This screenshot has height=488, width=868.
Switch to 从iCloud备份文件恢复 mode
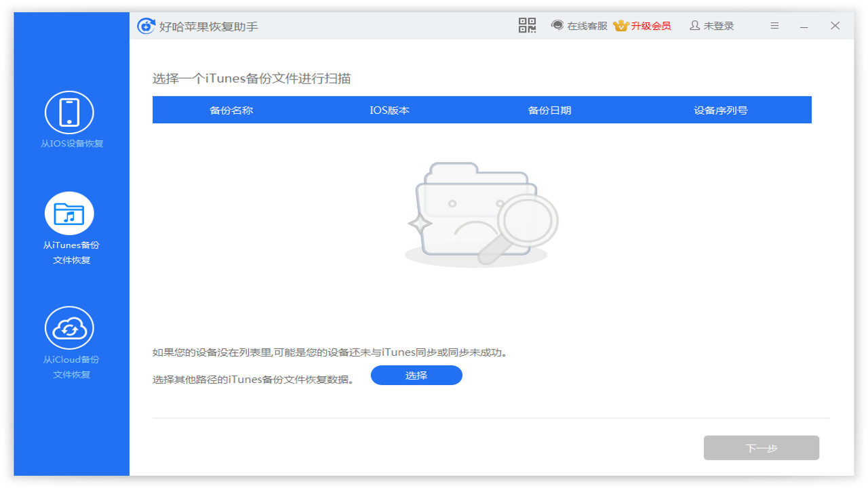[71, 339]
